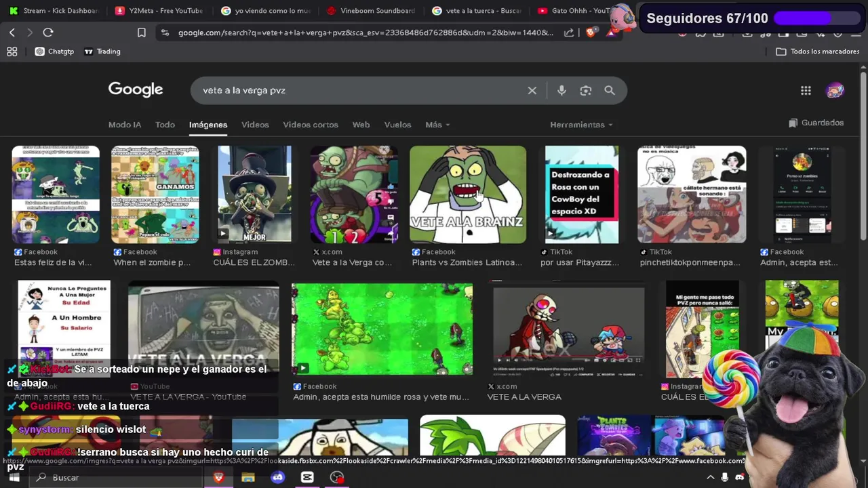This screenshot has height=488, width=868.
Task: Search by image with the Lens icon
Action: pos(586,91)
